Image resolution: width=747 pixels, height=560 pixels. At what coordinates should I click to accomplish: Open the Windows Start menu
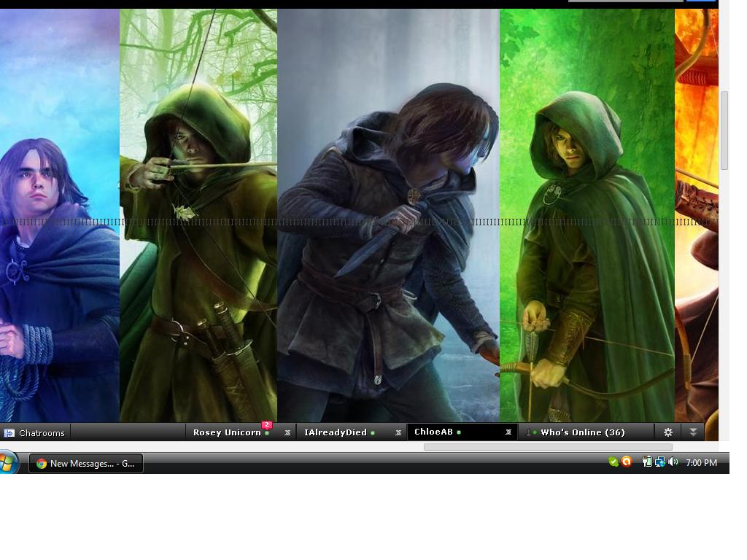(x=7, y=463)
